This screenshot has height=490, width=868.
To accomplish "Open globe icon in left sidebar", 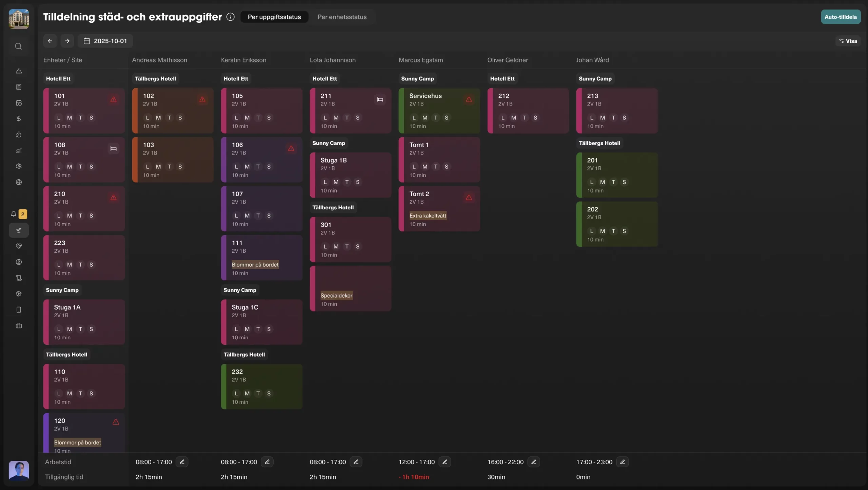I will tap(19, 182).
